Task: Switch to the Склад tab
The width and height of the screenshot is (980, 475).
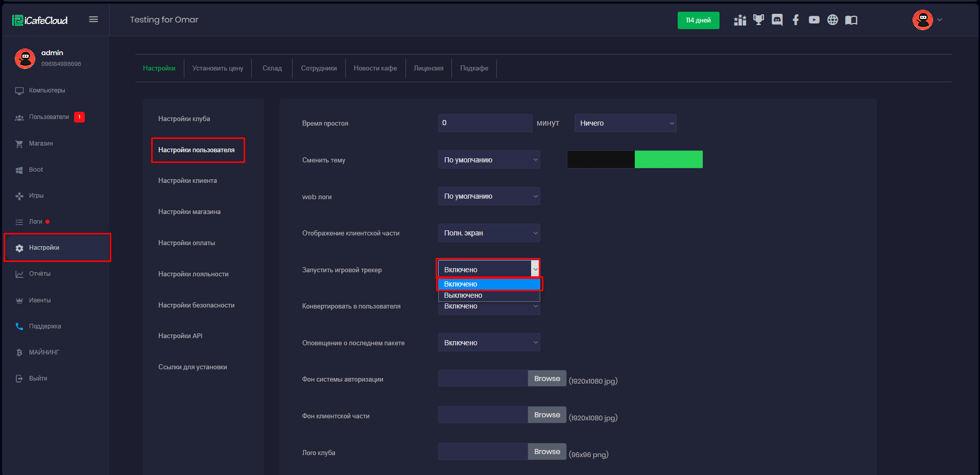Action: coord(272,68)
